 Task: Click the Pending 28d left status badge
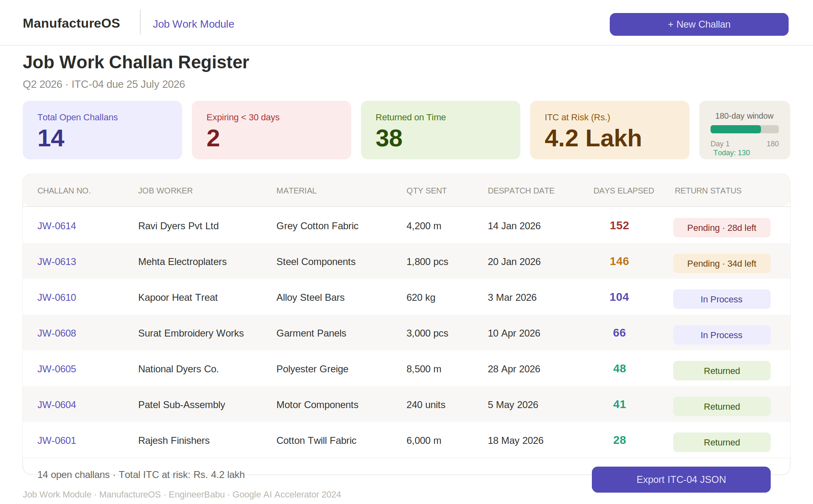(x=722, y=228)
